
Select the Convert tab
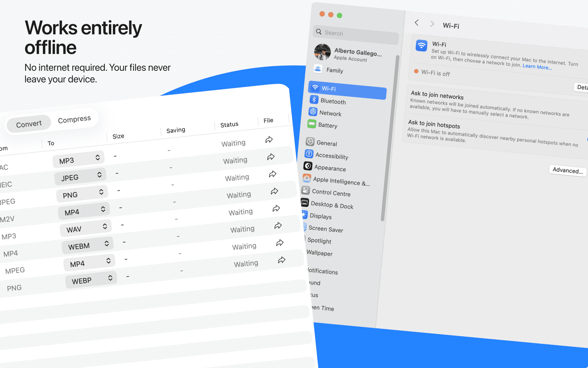tap(29, 124)
